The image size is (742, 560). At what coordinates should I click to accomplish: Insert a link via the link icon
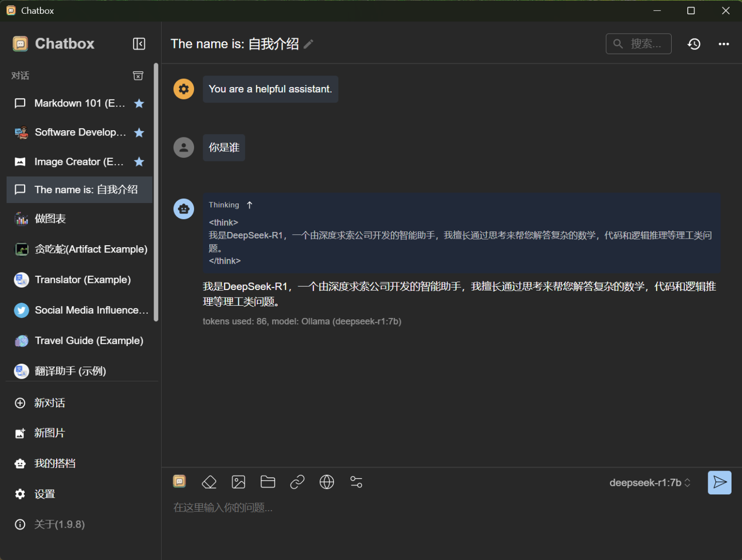(x=297, y=482)
